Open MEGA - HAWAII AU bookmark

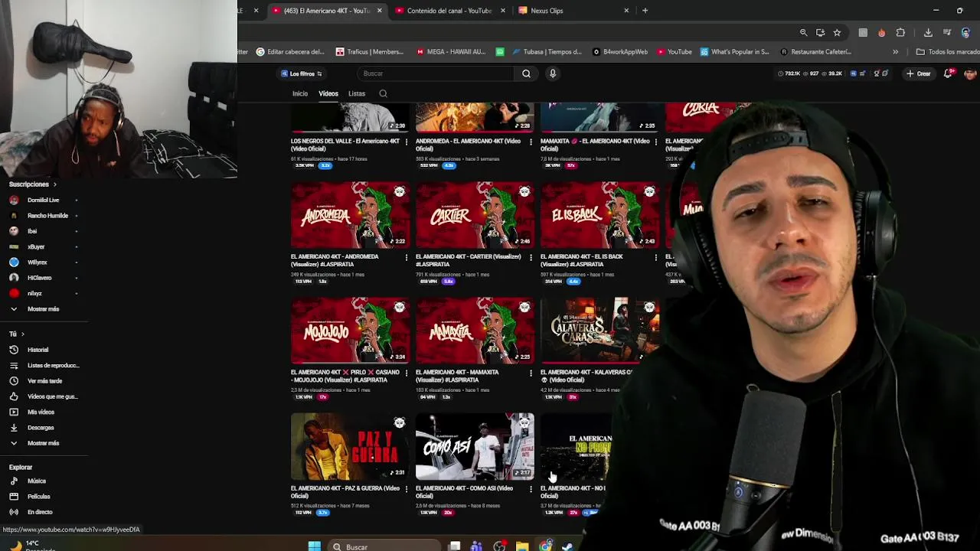451,52
